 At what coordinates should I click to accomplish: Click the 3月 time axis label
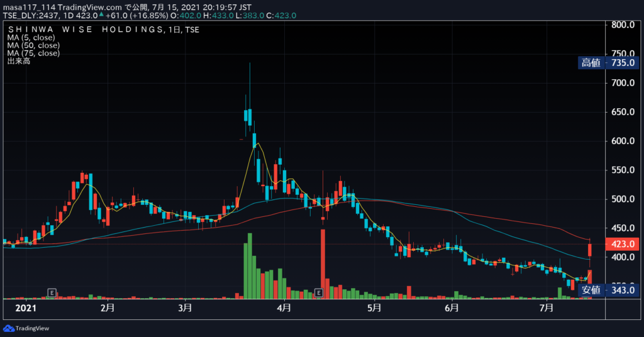(x=186, y=308)
